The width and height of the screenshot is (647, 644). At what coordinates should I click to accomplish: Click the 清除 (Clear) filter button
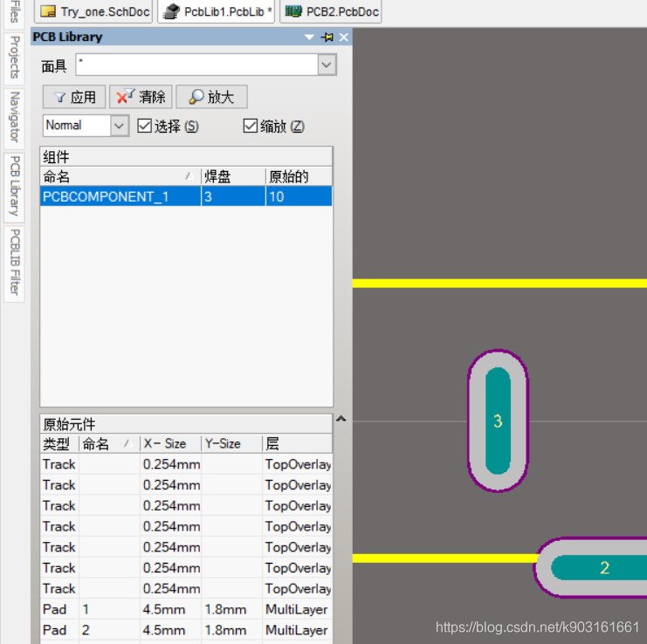[141, 97]
